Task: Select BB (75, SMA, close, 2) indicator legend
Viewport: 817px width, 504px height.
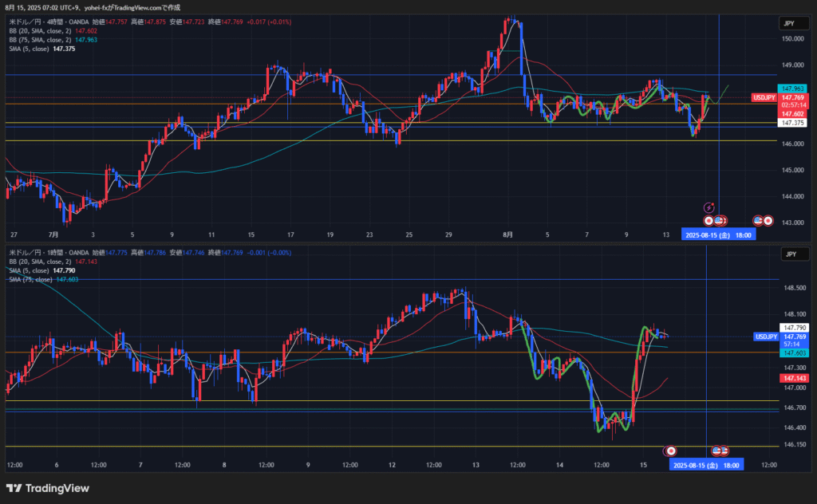Action: click(x=40, y=39)
